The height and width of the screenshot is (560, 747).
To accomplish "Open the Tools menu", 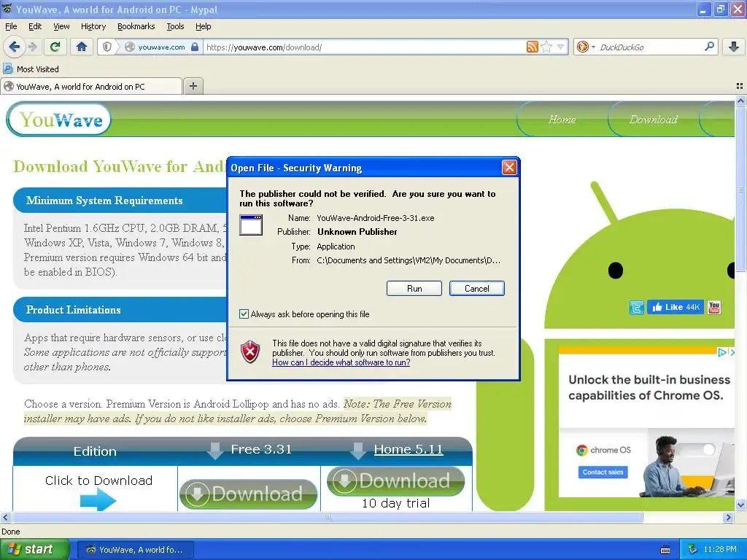I will click(x=175, y=26).
